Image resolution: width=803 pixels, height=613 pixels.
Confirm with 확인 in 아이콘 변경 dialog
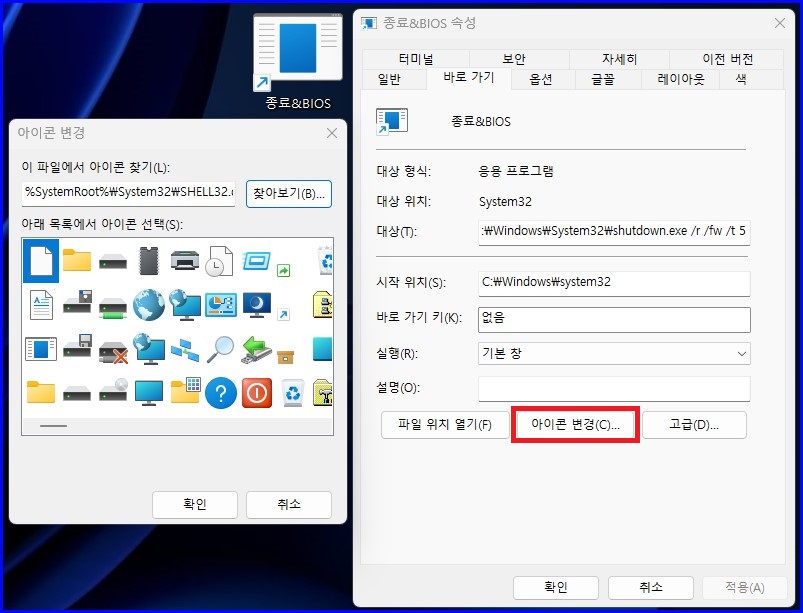pyautogui.click(x=195, y=504)
